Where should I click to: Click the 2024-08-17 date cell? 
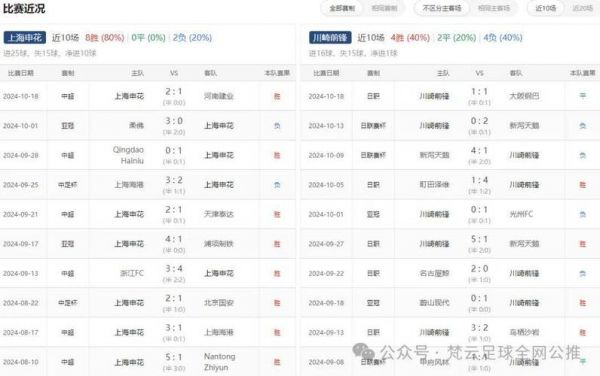pos(21,332)
